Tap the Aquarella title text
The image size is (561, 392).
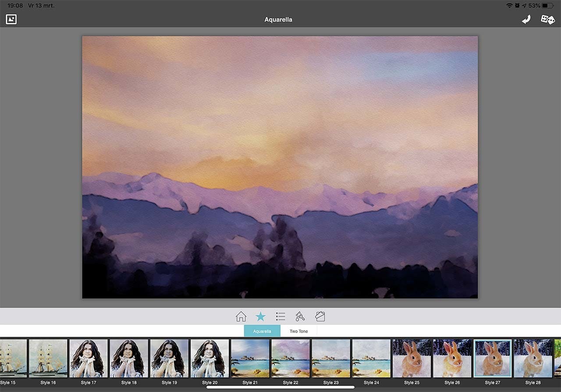click(278, 19)
